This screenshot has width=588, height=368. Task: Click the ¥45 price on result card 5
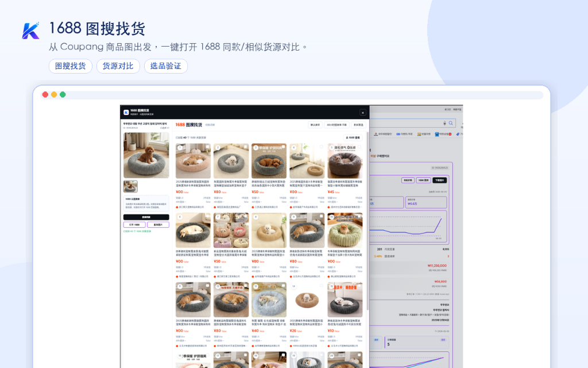point(331,192)
